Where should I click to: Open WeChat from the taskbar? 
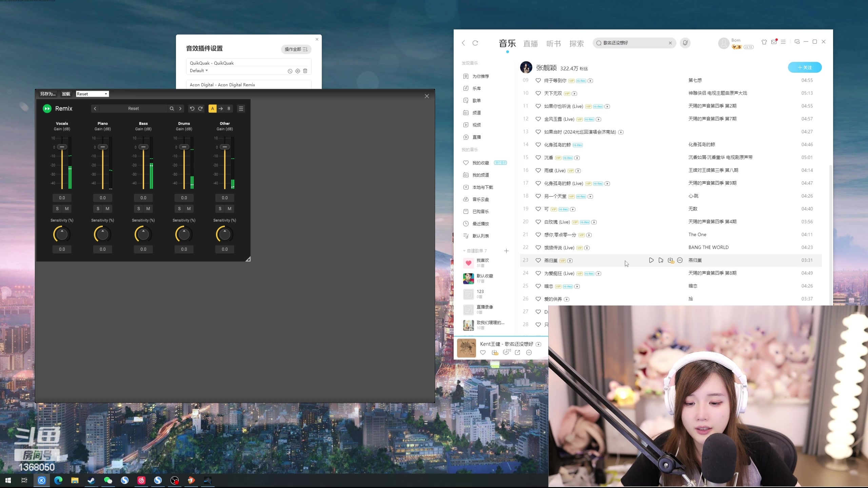[x=108, y=480]
